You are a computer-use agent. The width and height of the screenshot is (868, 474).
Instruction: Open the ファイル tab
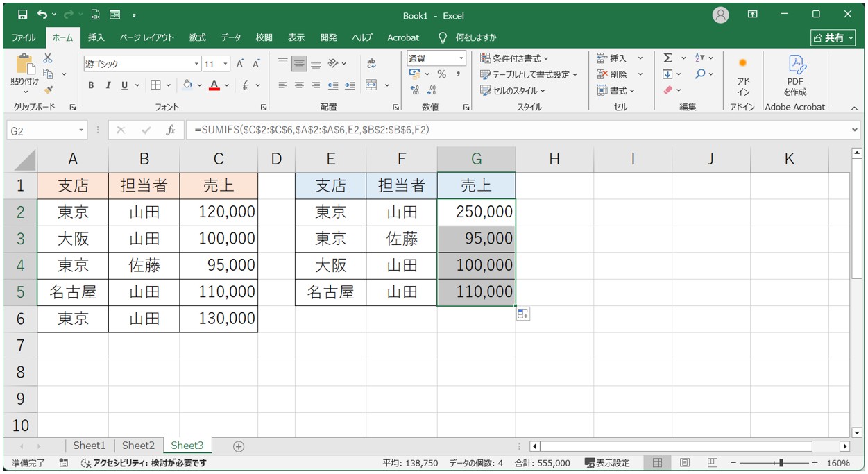[x=24, y=37]
